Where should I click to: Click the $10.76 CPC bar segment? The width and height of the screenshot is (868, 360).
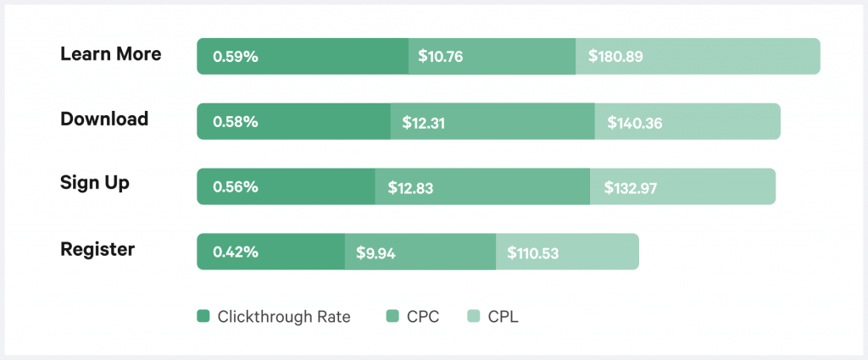click(x=492, y=57)
